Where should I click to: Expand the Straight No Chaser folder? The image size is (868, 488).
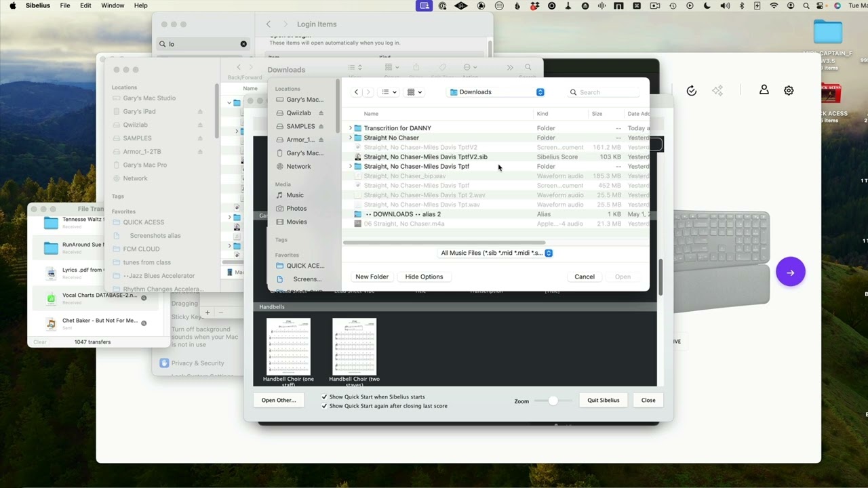351,138
